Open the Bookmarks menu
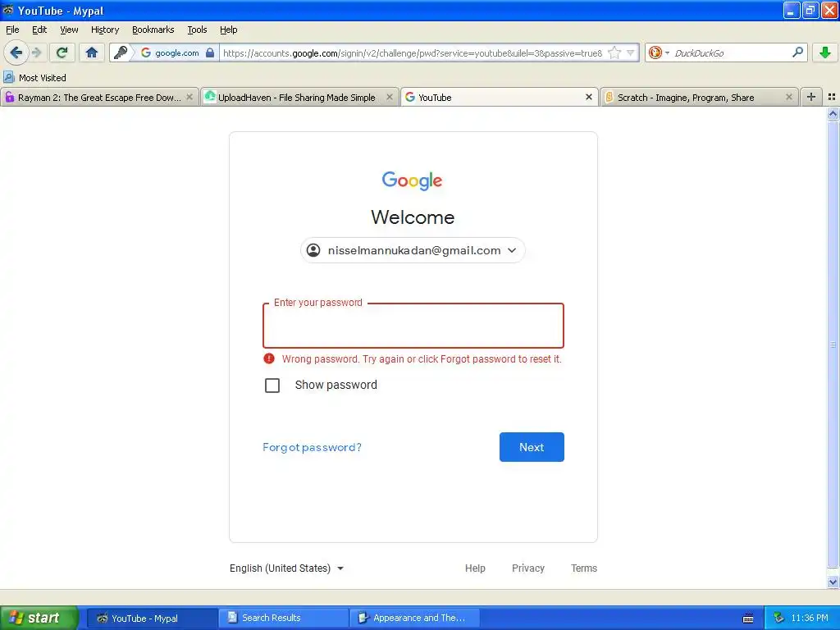 153,30
